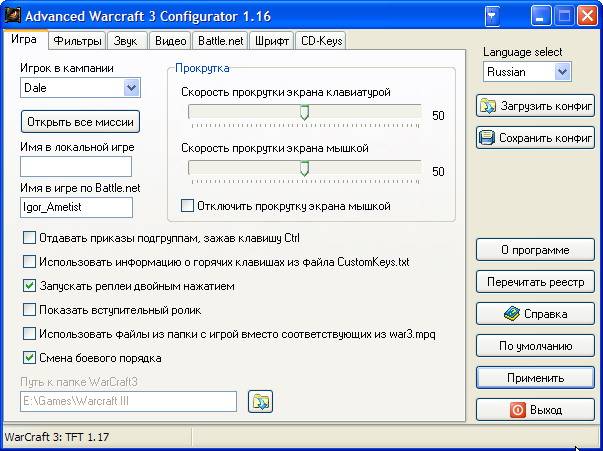This screenshot has width=603, height=451.
Task: Open О программе dialog
Action: tap(535, 250)
